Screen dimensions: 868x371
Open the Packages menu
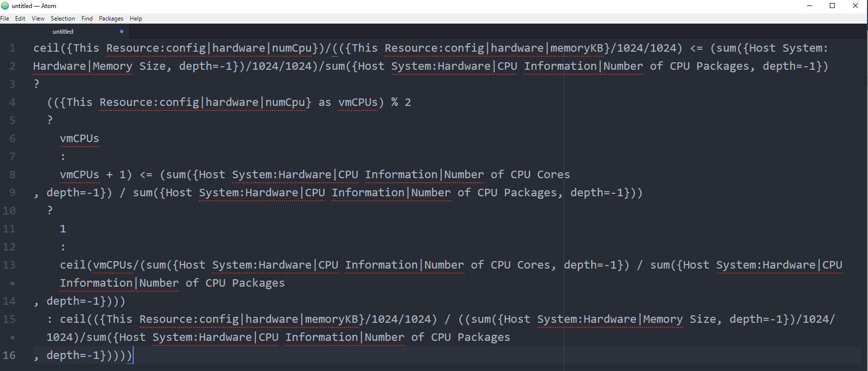click(x=111, y=19)
